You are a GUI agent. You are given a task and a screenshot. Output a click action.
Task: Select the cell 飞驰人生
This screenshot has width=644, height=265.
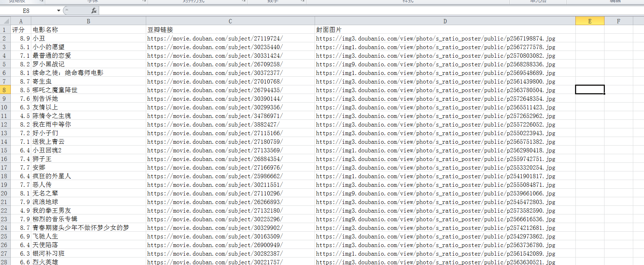pyautogui.click(x=88, y=236)
